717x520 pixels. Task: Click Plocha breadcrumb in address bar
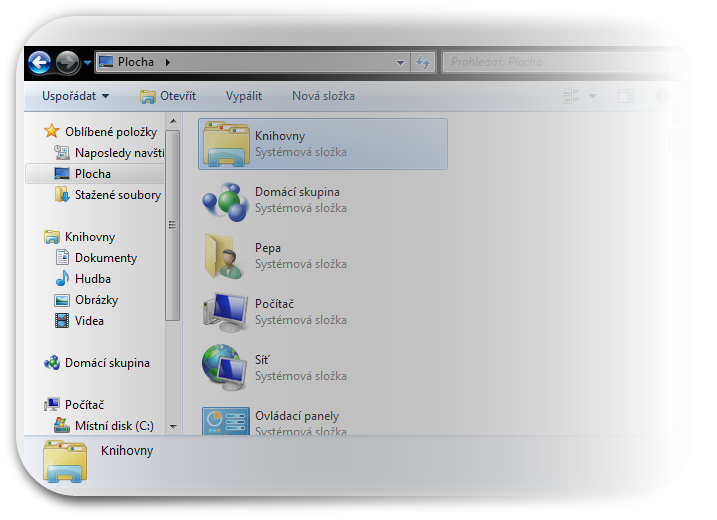pos(136,62)
